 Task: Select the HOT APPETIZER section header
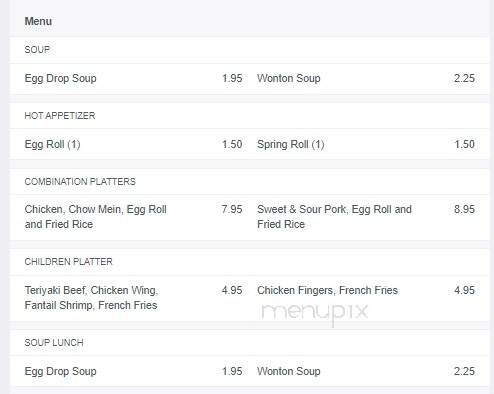(60, 116)
